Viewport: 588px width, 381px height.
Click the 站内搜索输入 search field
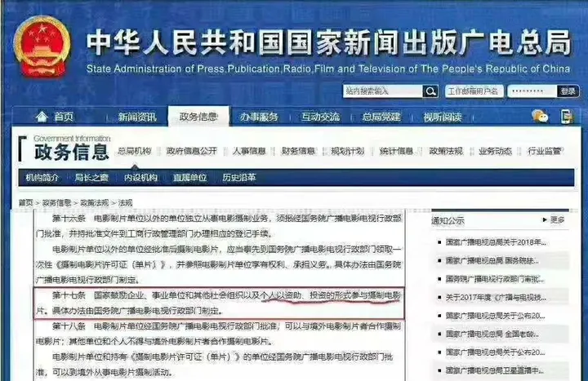383,91
